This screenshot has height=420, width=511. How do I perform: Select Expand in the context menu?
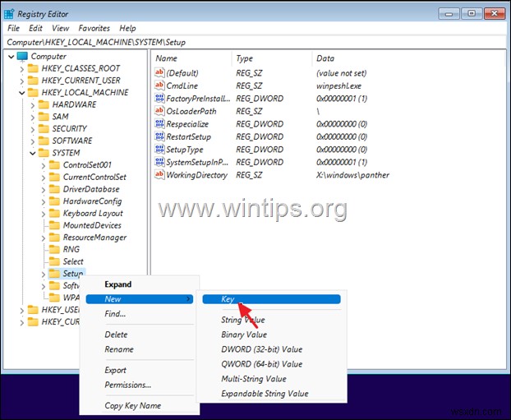(118, 284)
